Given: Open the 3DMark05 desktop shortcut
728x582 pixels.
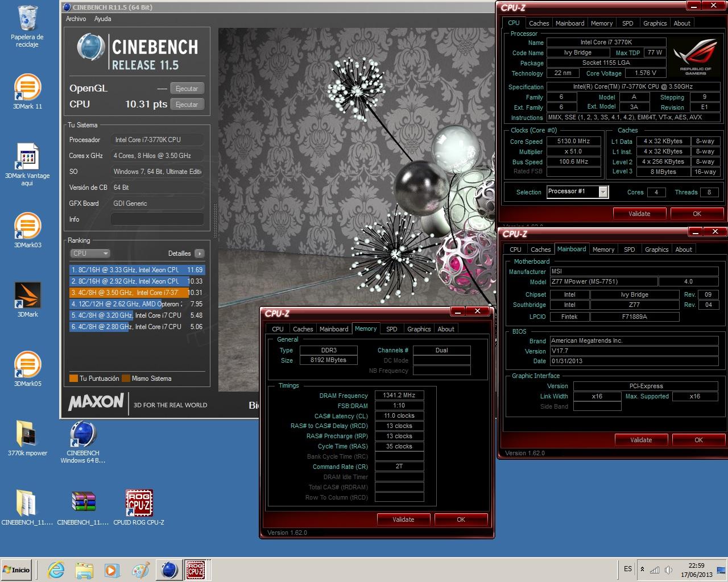Looking at the screenshot, I should [27, 369].
